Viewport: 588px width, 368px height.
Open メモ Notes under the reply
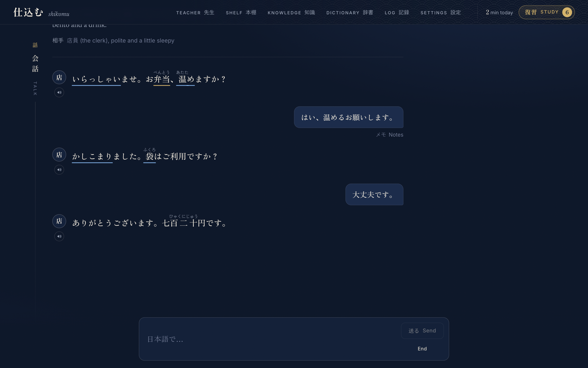click(x=390, y=135)
